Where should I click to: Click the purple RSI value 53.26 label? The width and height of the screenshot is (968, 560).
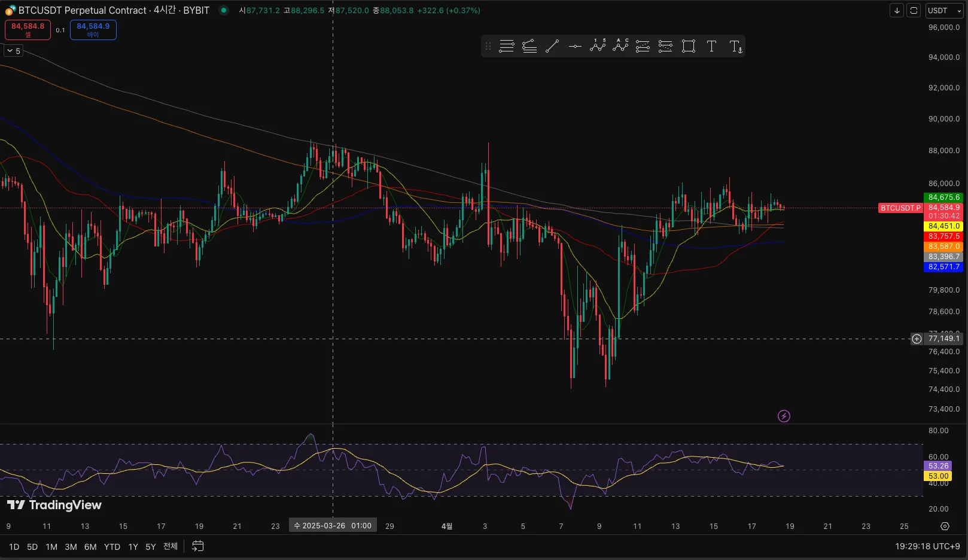pyautogui.click(x=939, y=466)
